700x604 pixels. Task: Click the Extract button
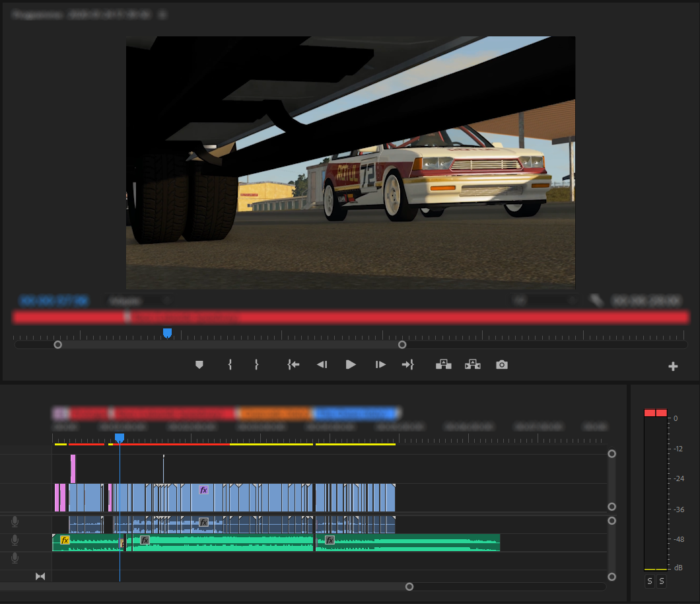point(473,365)
